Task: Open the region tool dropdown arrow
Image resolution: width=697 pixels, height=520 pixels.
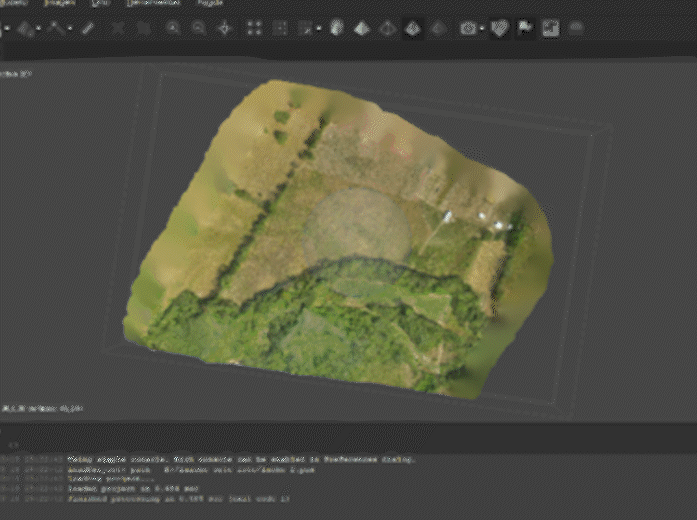Action: [x=39, y=29]
